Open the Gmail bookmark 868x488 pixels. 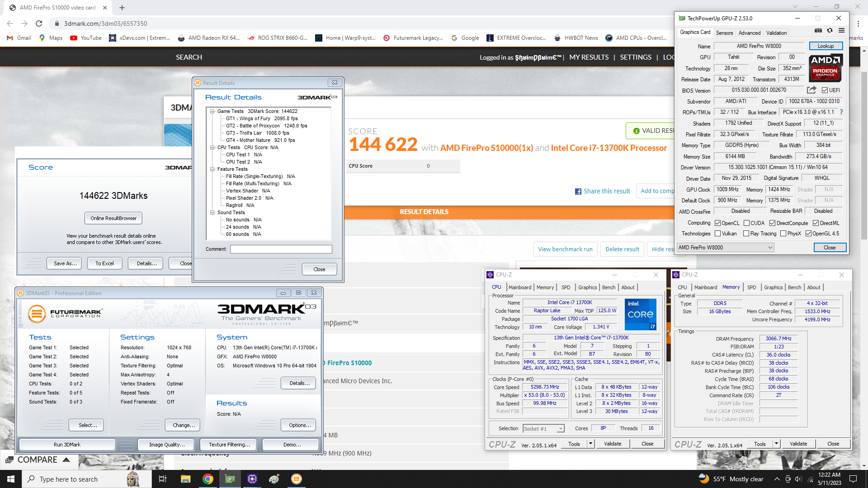pos(19,38)
